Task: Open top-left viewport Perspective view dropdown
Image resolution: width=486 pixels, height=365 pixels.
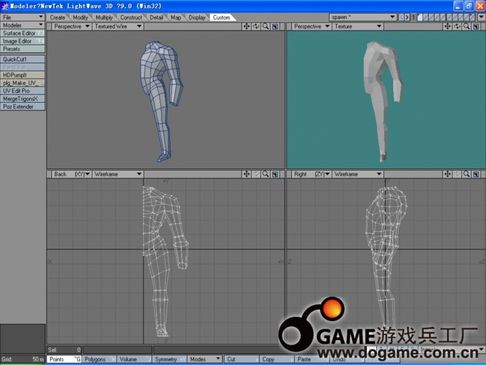Action: tap(72, 26)
